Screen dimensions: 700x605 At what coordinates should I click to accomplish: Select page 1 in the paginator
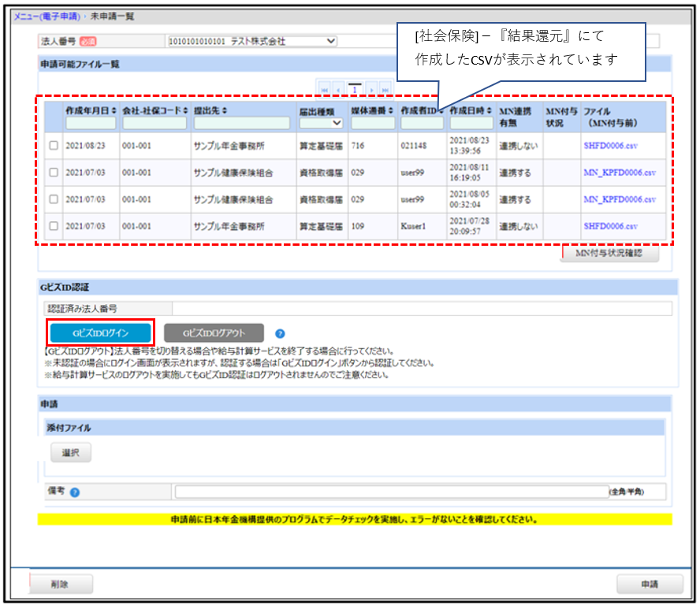coord(355,90)
